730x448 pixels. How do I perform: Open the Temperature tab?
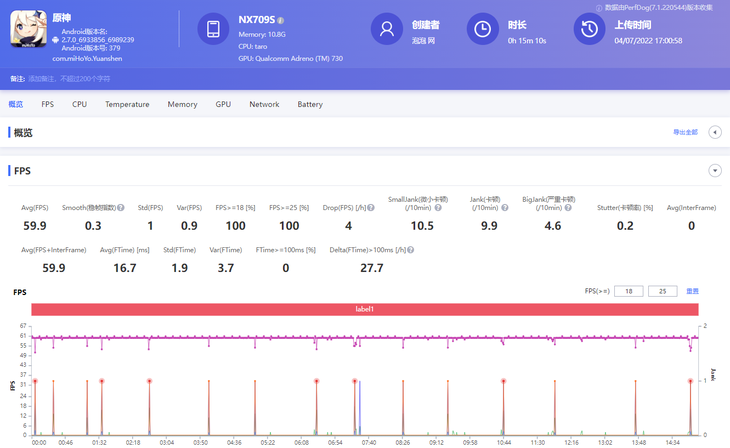point(127,104)
